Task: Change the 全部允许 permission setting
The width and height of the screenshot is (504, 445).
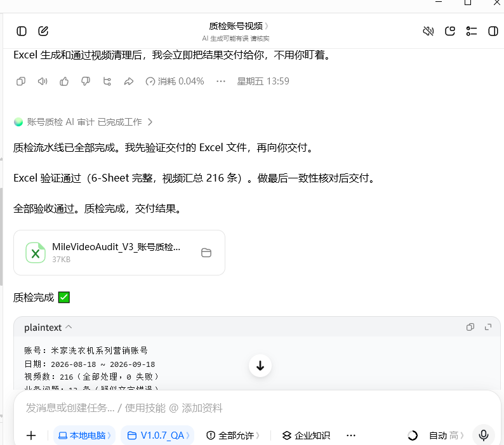Action: pos(233,435)
